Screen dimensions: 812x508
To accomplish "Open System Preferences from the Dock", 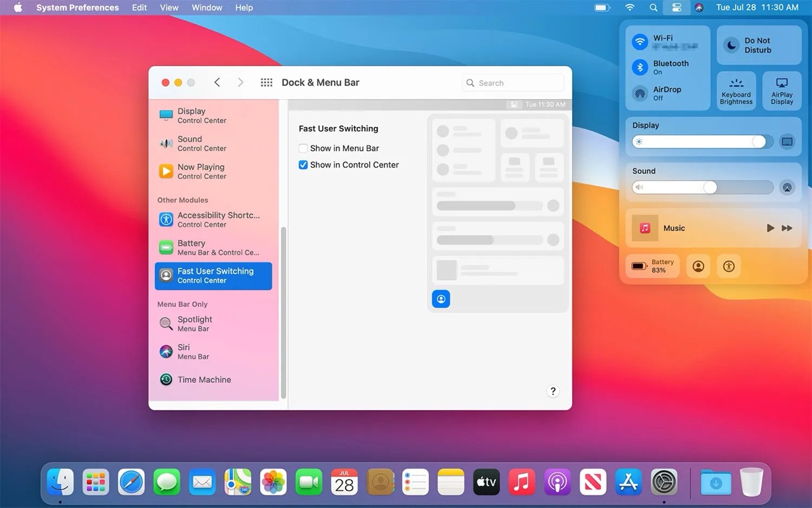I will tap(664, 483).
